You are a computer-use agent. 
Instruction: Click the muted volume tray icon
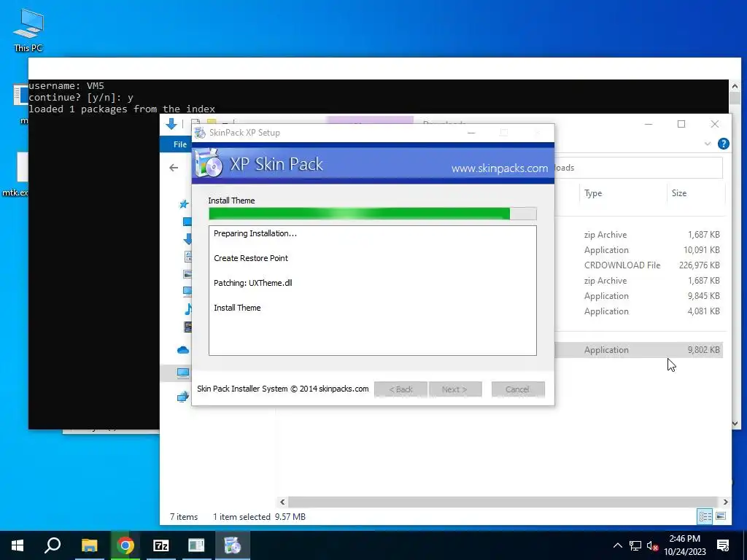click(x=653, y=545)
